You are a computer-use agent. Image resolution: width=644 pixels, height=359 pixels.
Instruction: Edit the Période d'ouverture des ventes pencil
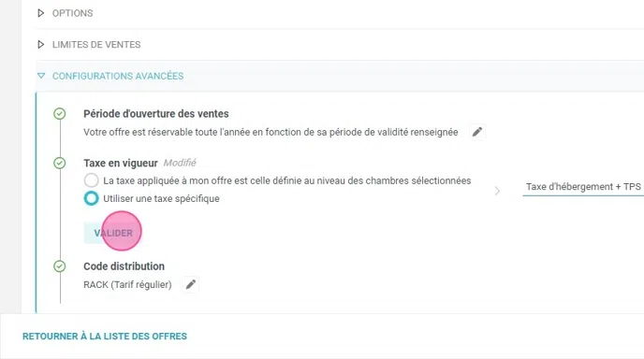click(476, 132)
